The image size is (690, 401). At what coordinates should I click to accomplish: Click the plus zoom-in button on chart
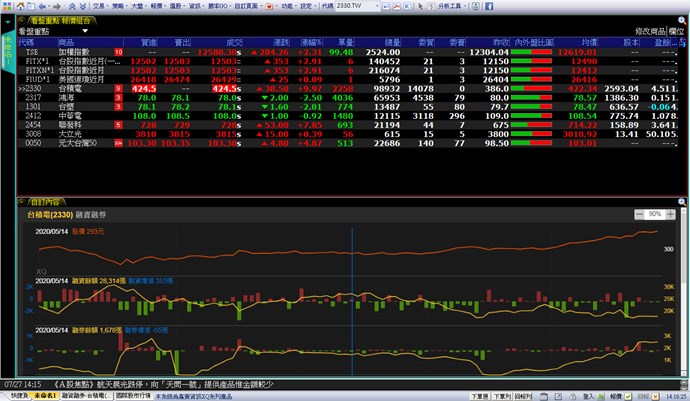[672, 215]
